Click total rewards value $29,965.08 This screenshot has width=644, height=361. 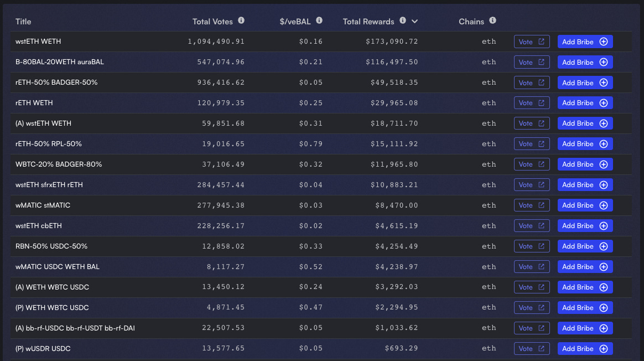pyautogui.click(x=394, y=103)
